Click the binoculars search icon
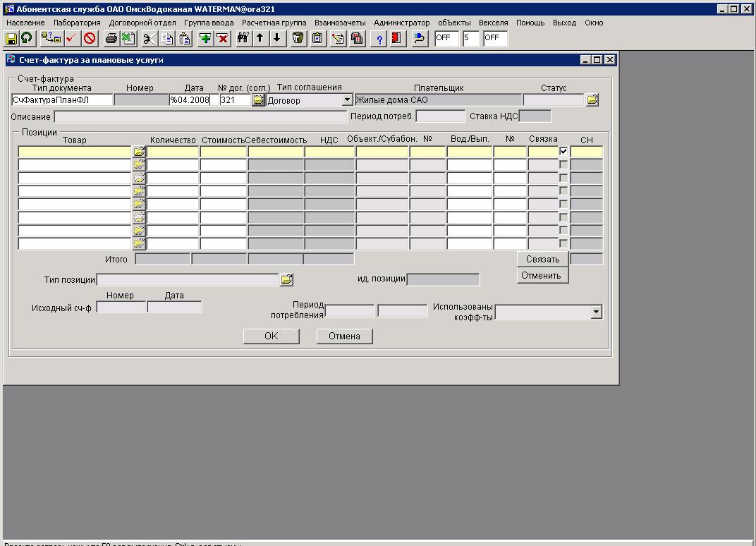This screenshot has width=756, height=546. (x=243, y=38)
